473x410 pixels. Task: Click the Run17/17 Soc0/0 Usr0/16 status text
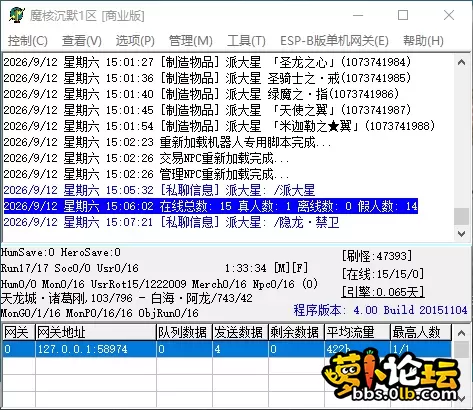pos(69,268)
